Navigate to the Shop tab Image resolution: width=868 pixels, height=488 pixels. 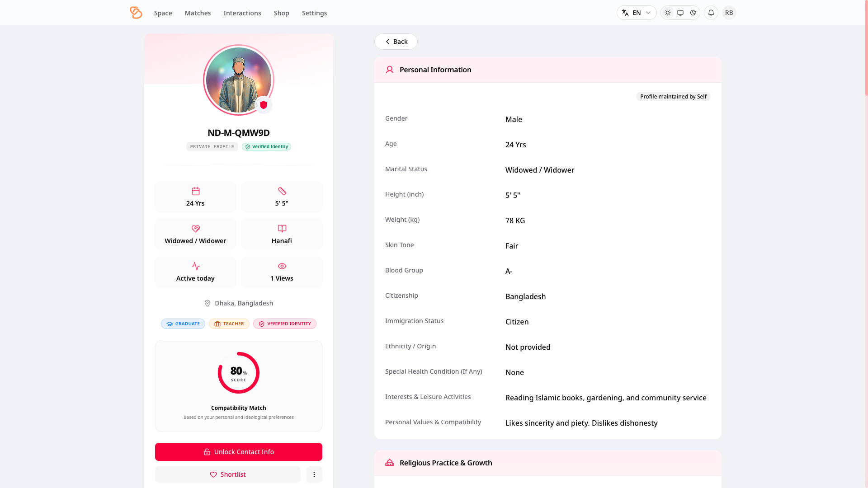pyautogui.click(x=281, y=13)
